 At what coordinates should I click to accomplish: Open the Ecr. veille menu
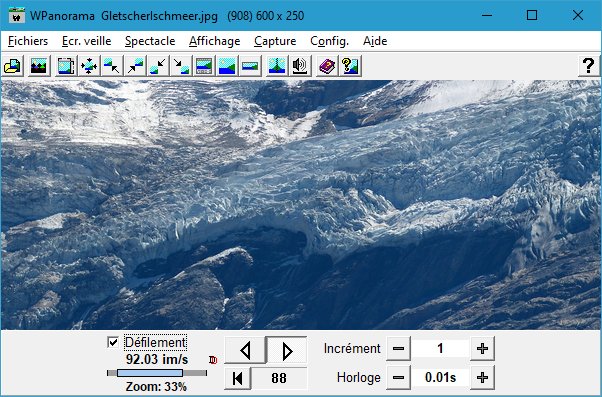pos(87,41)
